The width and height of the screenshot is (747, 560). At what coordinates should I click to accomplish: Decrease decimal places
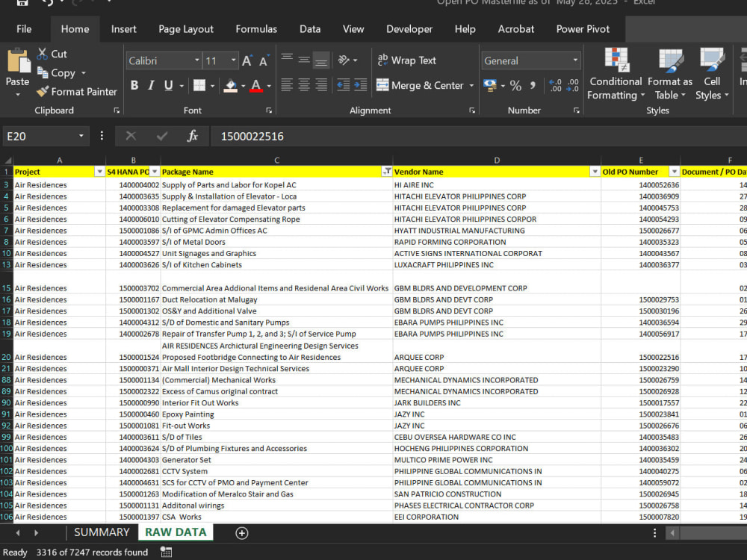[x=572, y=85]
